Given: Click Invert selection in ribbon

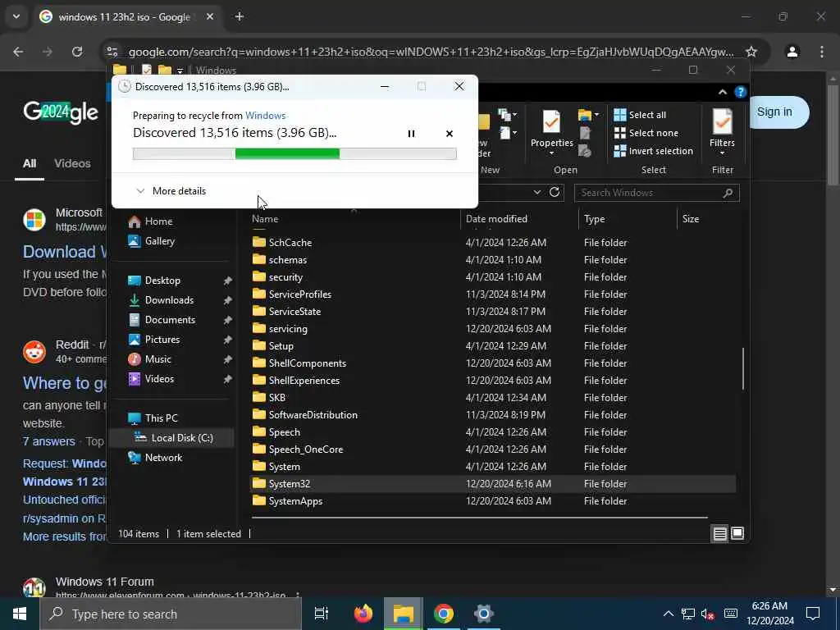Looking at the screenshot, I should pos(654,151).
